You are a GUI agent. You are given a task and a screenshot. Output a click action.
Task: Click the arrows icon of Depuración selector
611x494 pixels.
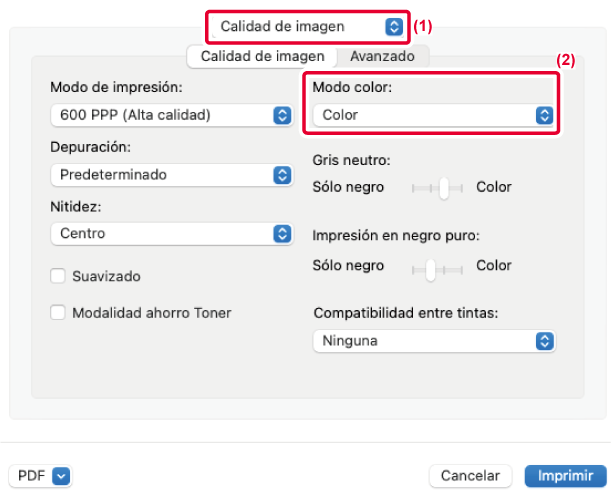pyautogui.click(x=281, y=174)
